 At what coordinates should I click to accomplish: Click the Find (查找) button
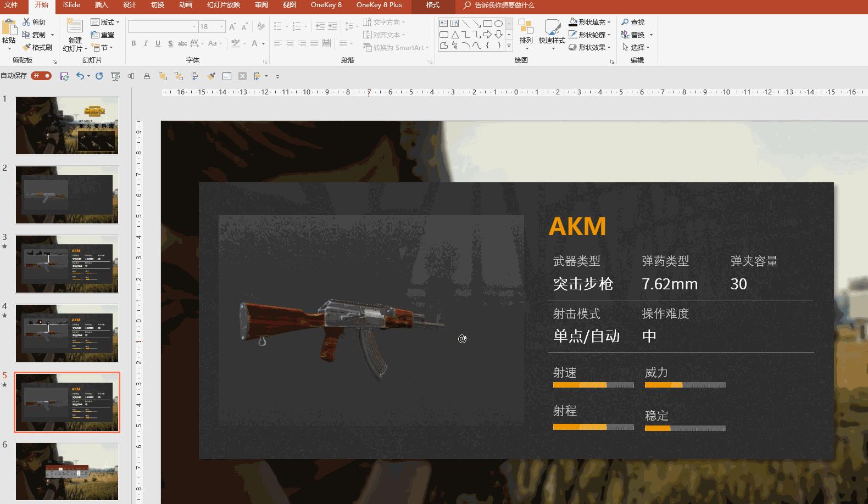click(633, 23)
